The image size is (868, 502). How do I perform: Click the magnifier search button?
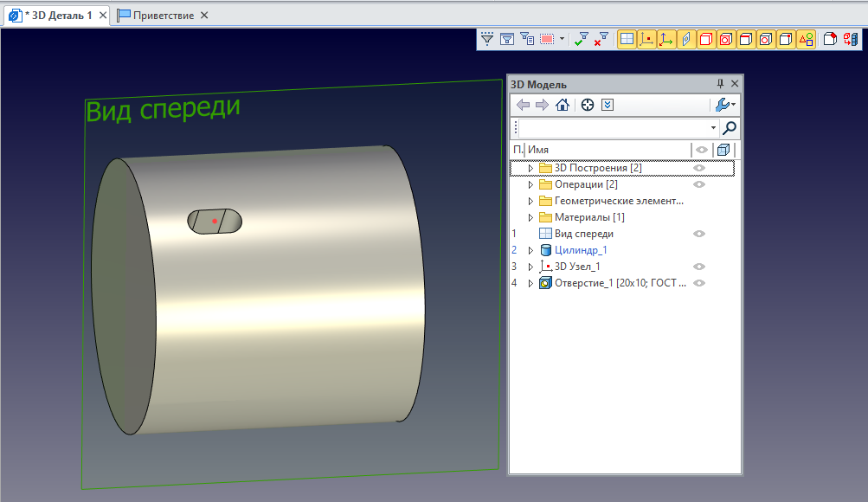click(x=730, y=128)
